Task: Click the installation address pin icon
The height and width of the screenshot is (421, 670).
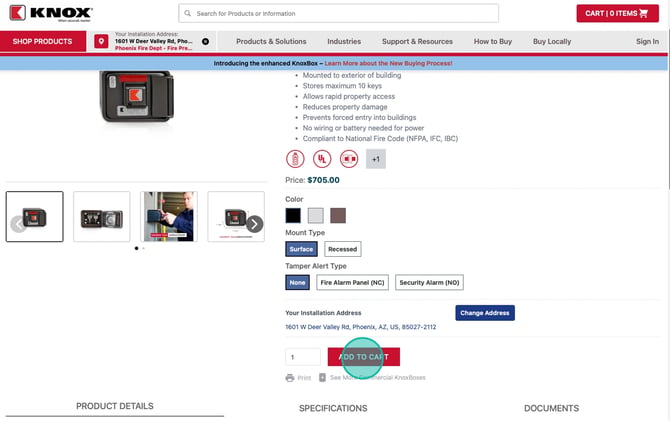Action: 101,41
